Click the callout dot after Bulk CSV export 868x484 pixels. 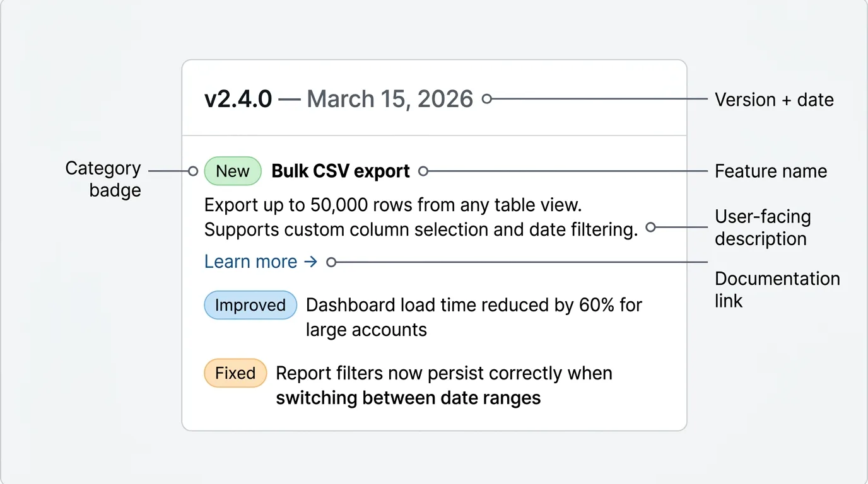(x=423, y=171)
